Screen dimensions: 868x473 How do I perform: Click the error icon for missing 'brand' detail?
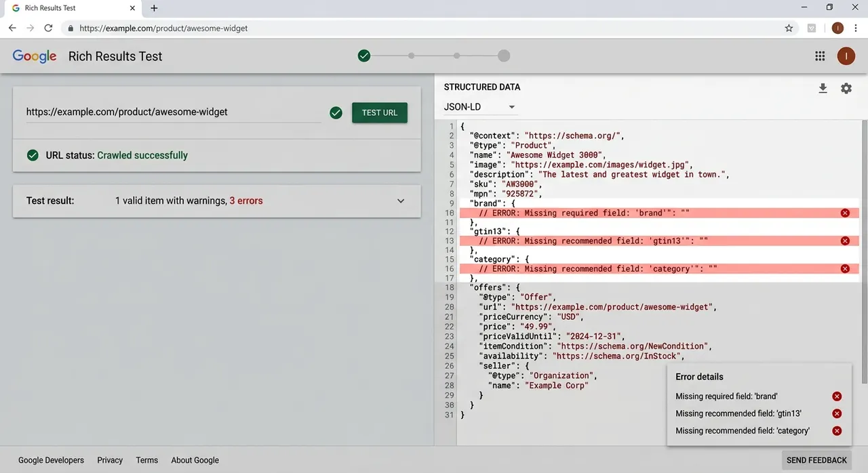click(x=837, y=396)
